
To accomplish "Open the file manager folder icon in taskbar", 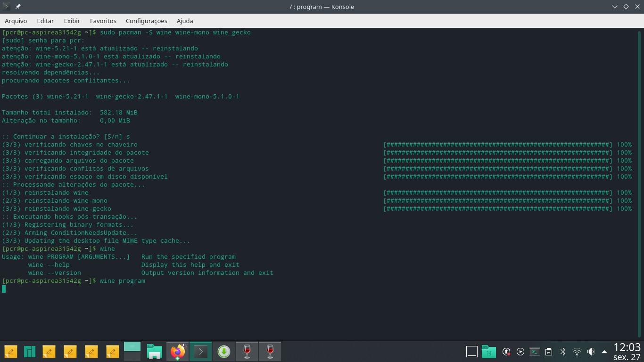I will click(155, 352).
